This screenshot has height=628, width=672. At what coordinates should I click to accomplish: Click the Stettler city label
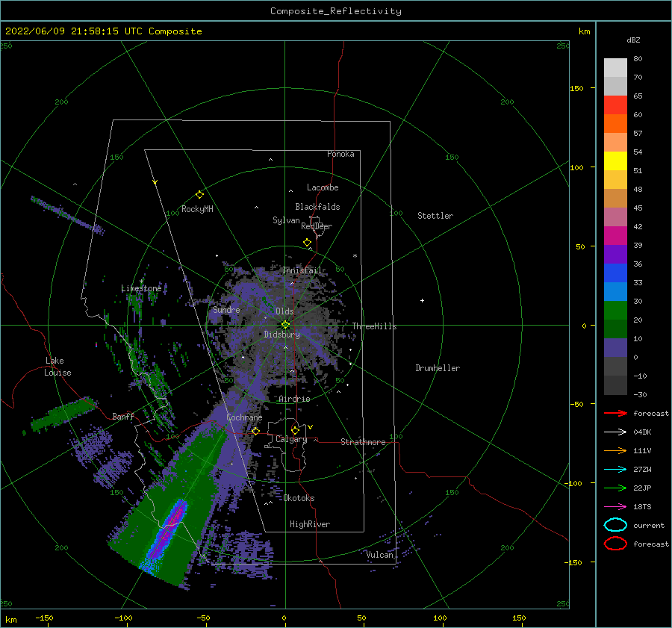click(x=435, y=216)
